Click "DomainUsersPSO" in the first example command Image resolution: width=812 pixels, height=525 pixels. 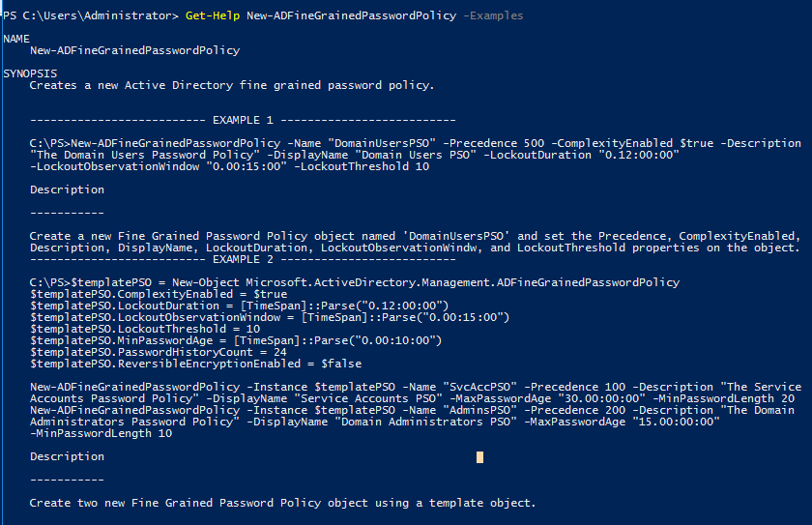tap(385, 143)
